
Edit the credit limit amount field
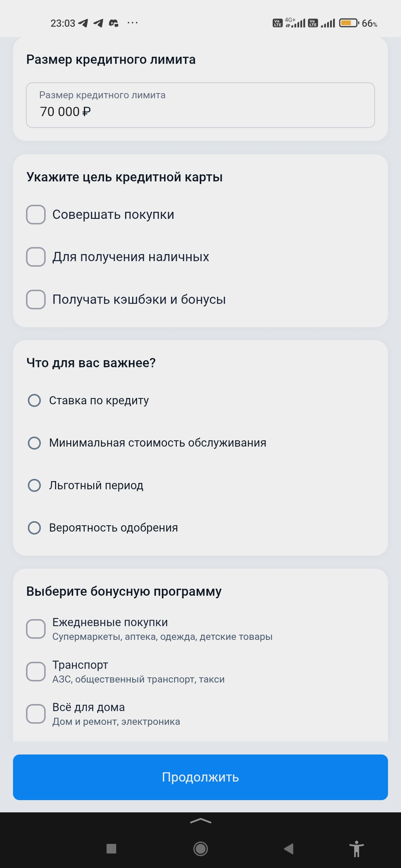point(200,105)
